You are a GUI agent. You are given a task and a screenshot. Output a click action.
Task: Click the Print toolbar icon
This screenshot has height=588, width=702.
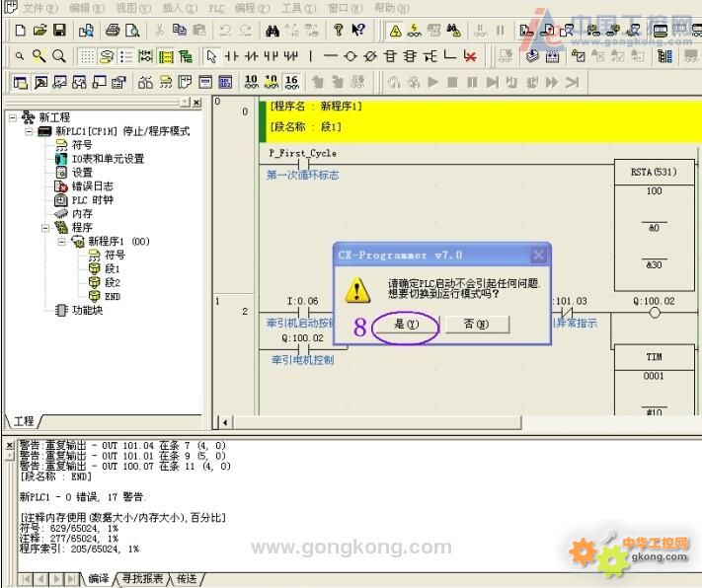coord(113,32)
